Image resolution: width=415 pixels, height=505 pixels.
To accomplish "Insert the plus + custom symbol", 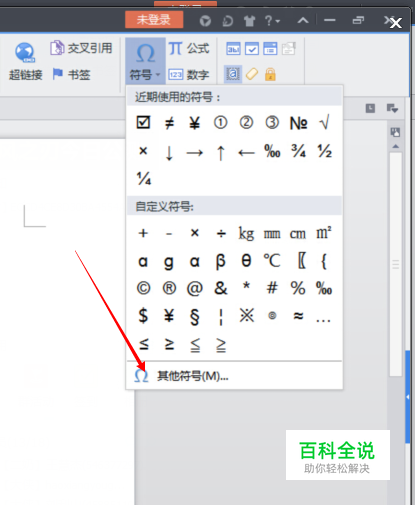I will point(143,233).
